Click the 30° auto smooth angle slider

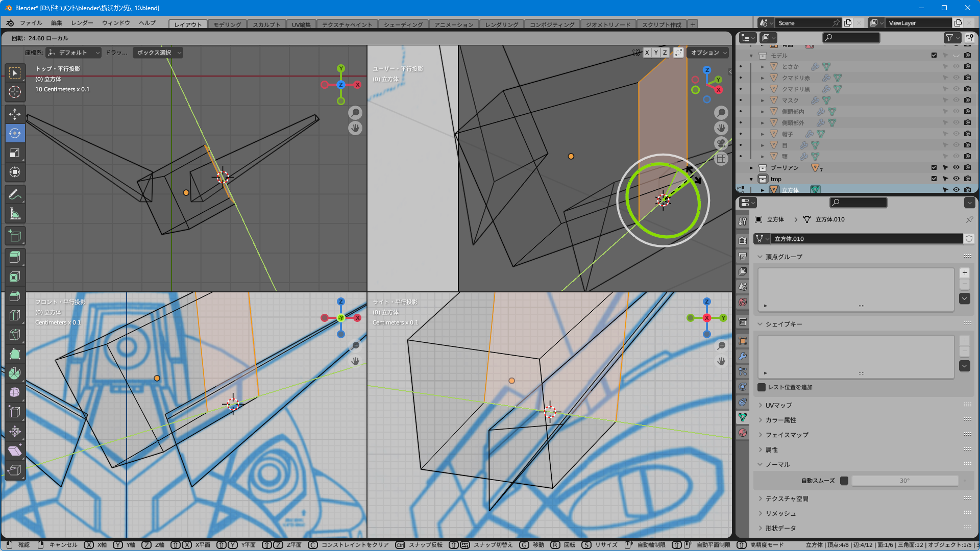[904, 481]
